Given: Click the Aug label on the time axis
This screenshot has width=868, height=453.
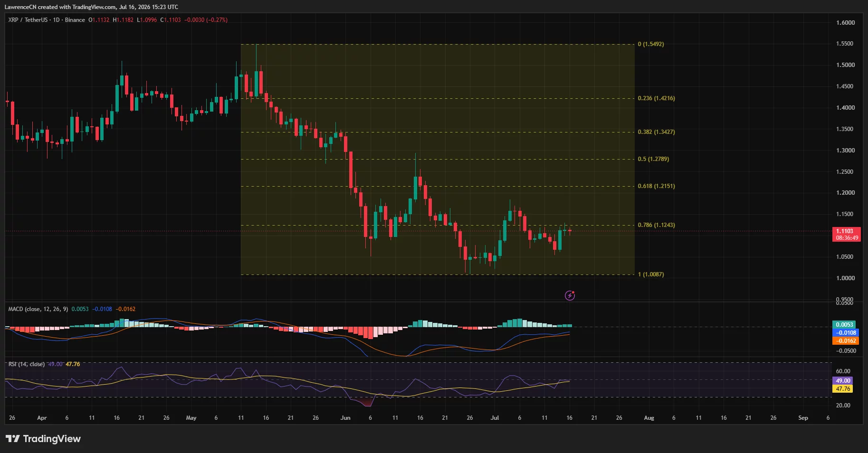Looking at the screenshot, I should click(649, 418).
